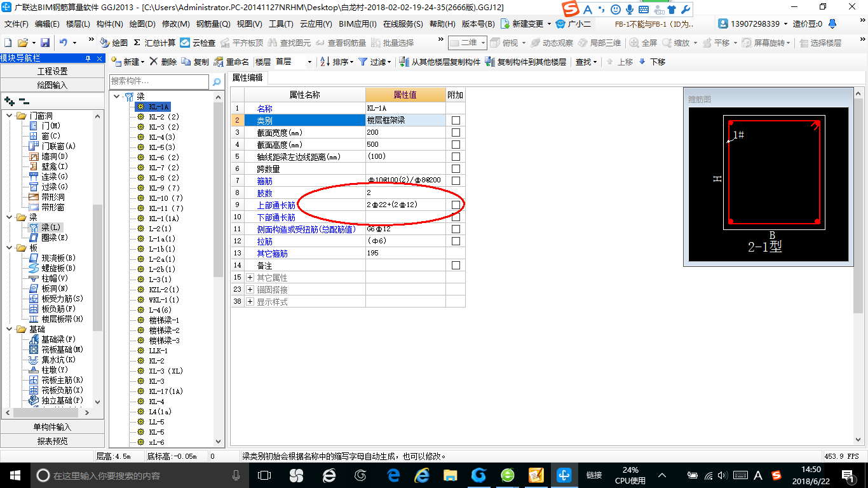Click the 工程设置 button

pyautogui.click(x=52, y=71)
